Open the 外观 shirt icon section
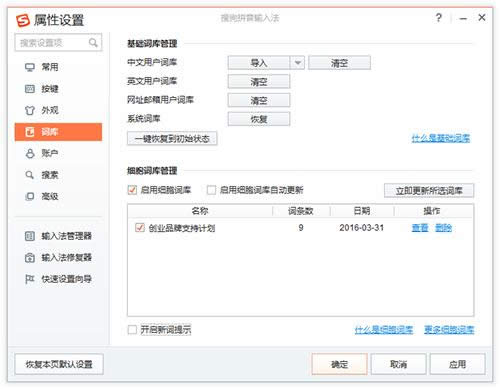 pos(30,110)
